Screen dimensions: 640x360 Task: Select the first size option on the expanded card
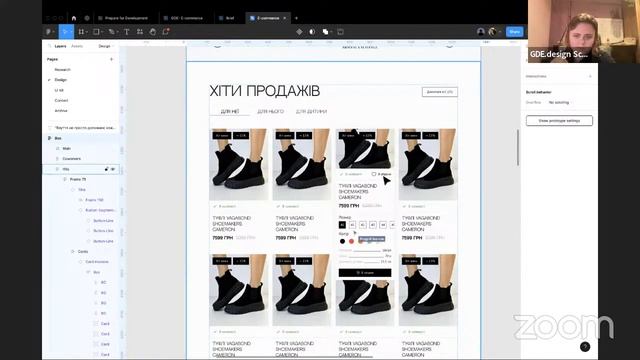point(342,224)
